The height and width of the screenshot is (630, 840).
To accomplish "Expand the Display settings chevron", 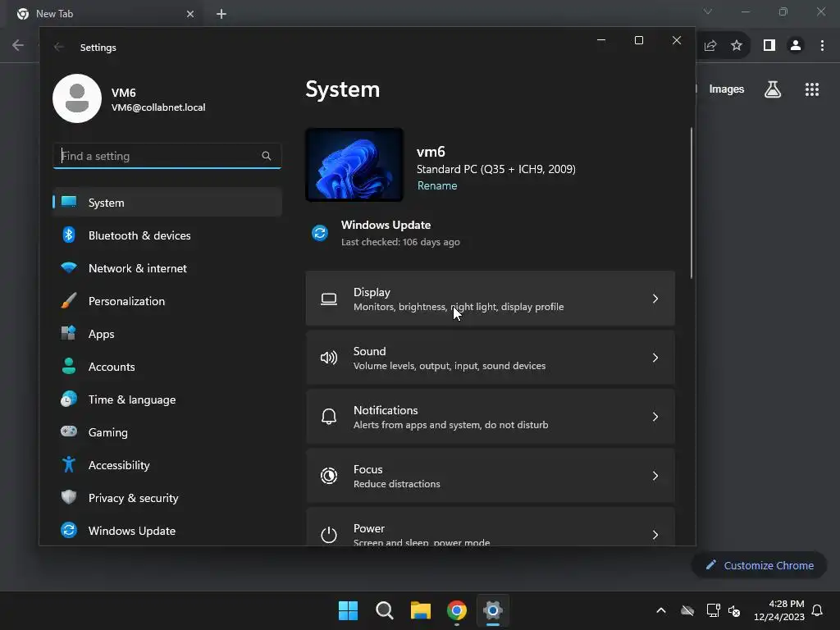I will click(655, 299).
